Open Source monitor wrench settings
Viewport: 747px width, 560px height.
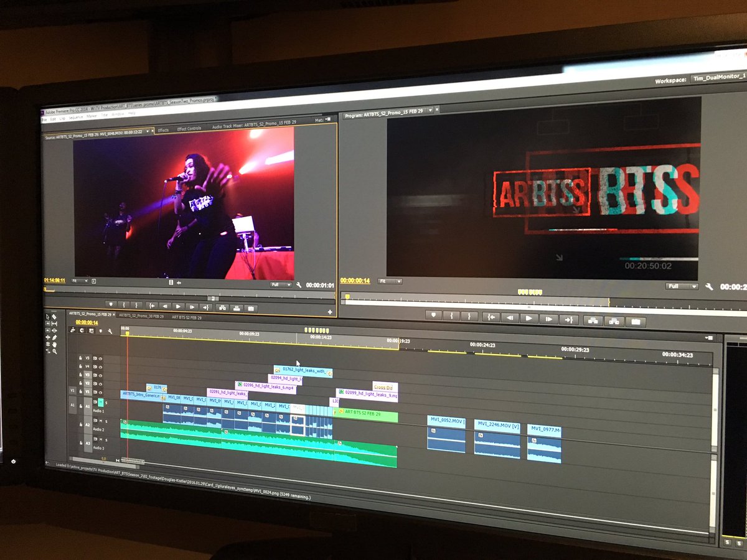coord(299,285)
